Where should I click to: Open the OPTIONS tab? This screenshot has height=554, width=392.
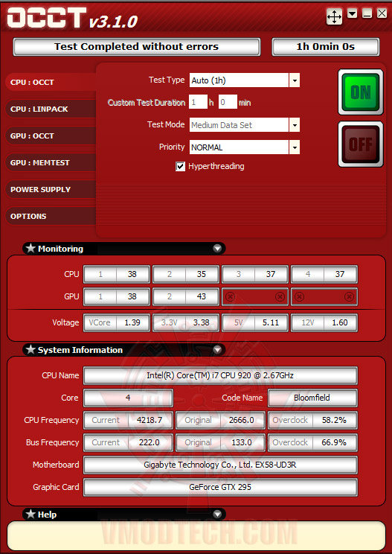51,216
